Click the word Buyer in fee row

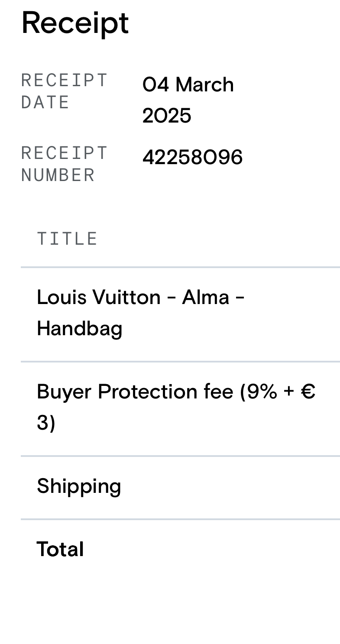point(65,392)
